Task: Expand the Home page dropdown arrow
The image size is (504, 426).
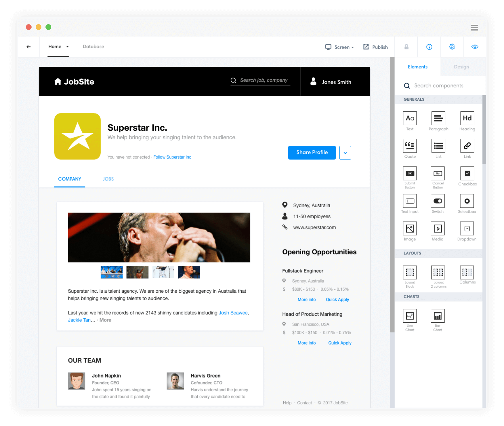Action: click(67, 47)
